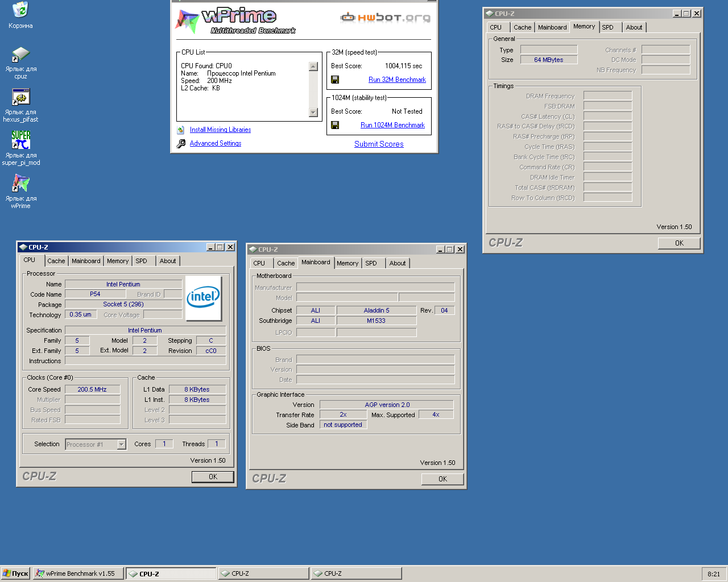Viewport: 728px width, 582px height.
Task: Click the CPU-Z title icon in CPU window
Action: click(23, 247)
